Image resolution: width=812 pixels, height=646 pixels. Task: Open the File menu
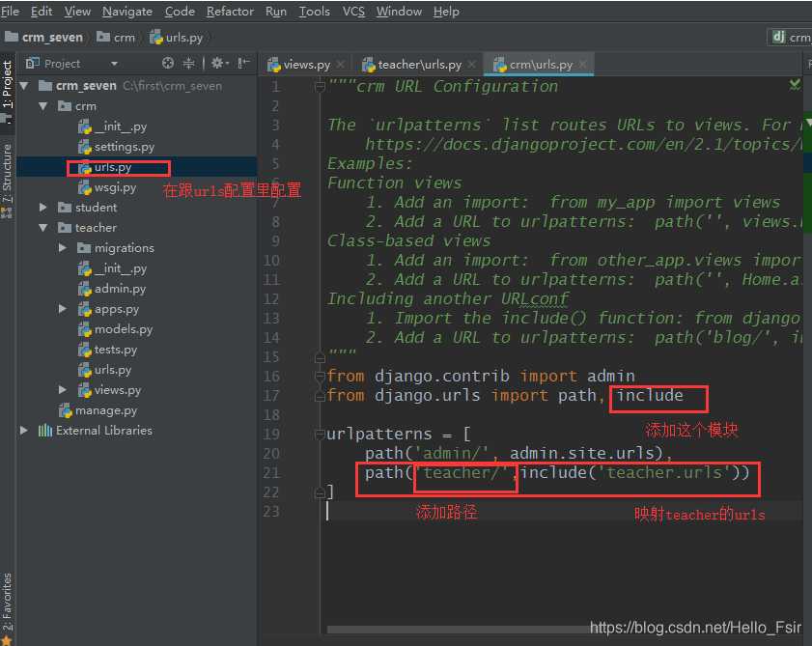click(x=10, y=11)
